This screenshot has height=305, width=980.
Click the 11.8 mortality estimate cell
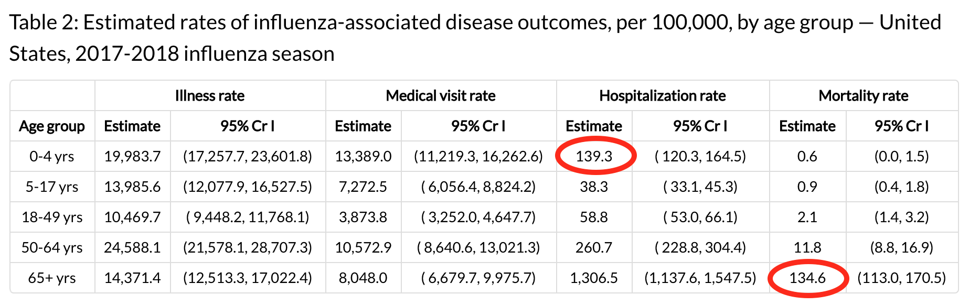[x=807, y=247]
